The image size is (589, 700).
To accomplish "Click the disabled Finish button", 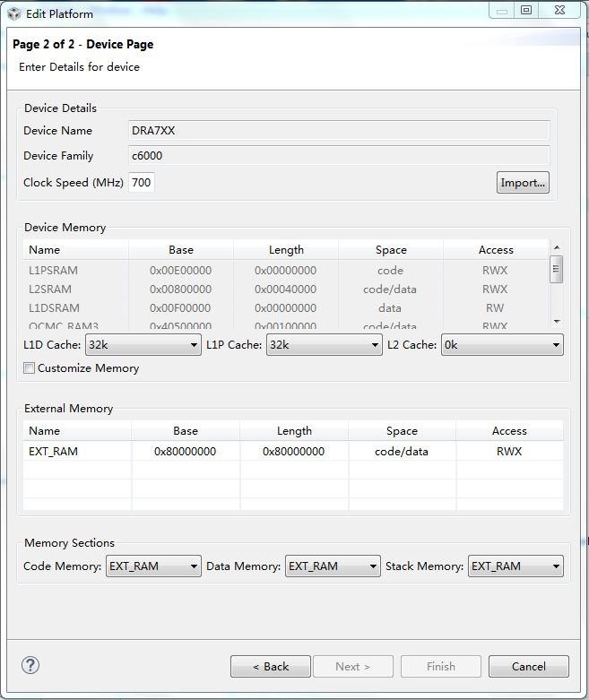I will (441, 666).
